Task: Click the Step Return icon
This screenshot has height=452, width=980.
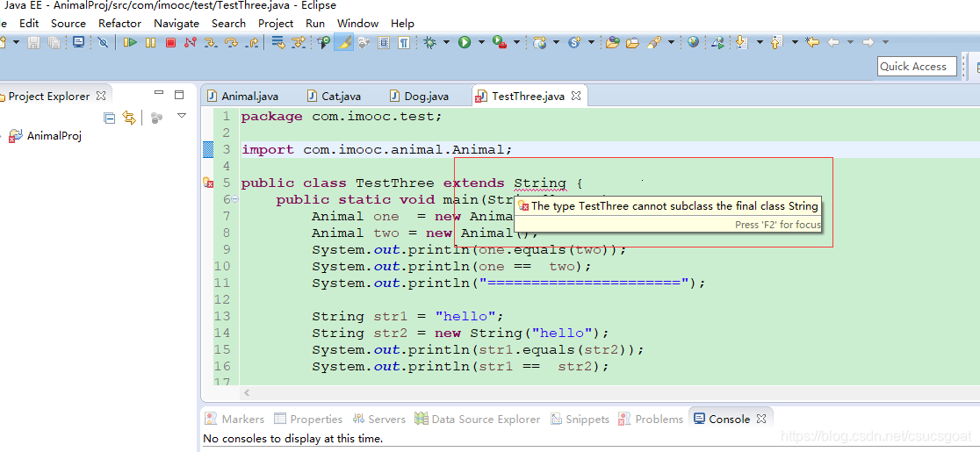Action: tap(252, 42)
